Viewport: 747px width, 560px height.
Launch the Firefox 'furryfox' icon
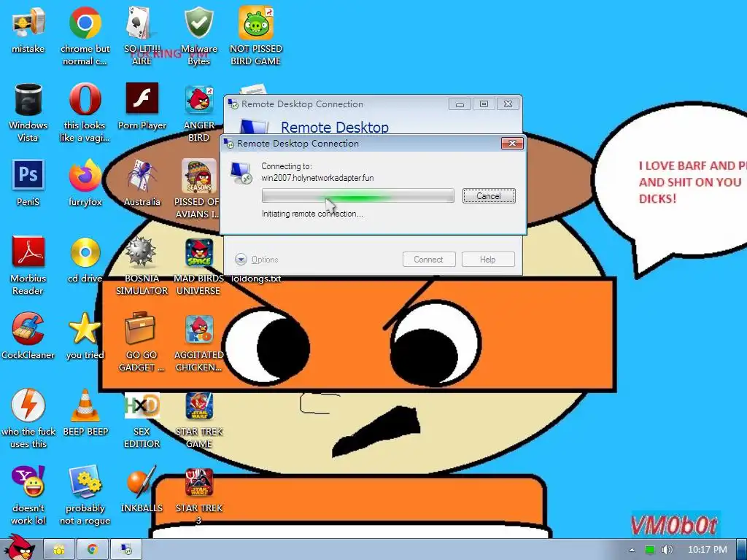(85, 175)
